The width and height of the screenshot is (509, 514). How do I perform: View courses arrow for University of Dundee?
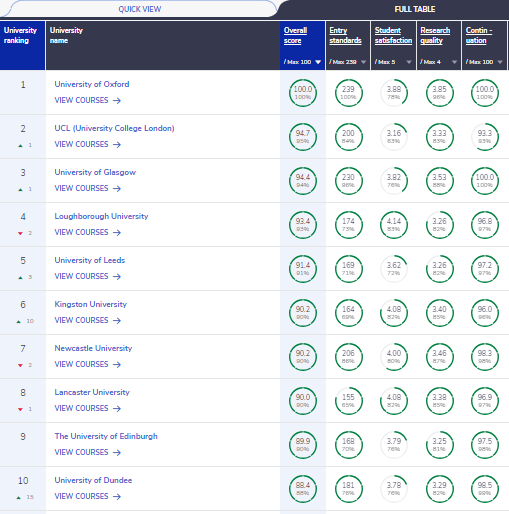tap(117, 497)
